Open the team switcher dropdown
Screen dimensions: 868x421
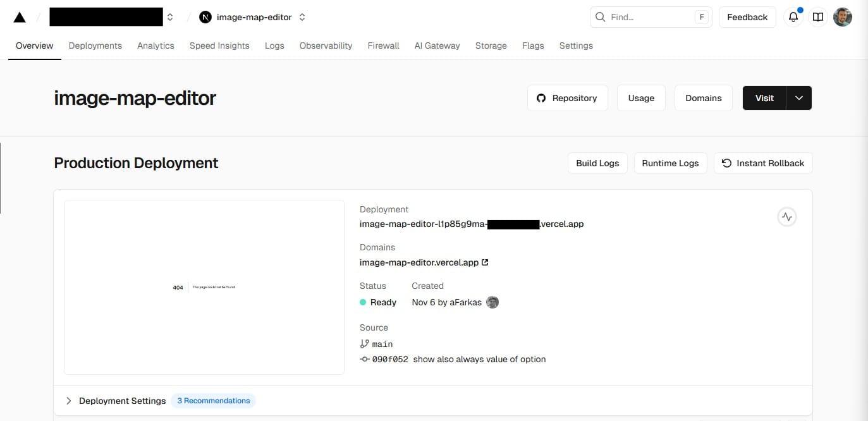click(x=170, y=17)
